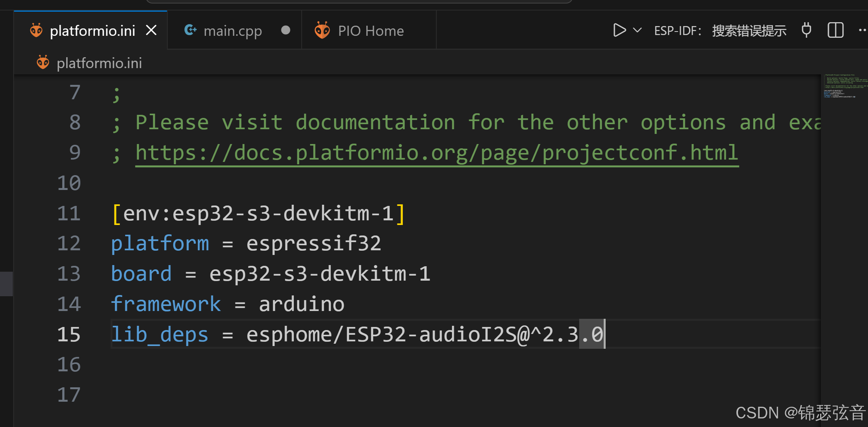Click the Run play button icon
Image resolution: width=868 pixels, height=427 pixels.
point(619,30)
